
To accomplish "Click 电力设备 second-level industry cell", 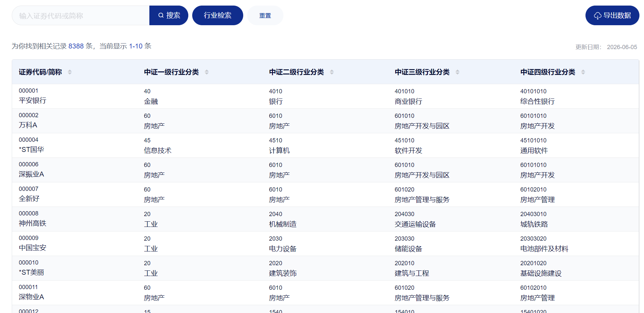I will click(282, 249).
